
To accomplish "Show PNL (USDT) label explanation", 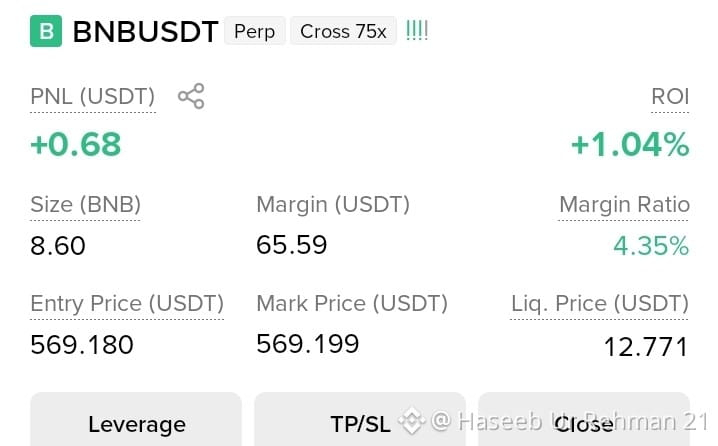I will tap(92, 97).
